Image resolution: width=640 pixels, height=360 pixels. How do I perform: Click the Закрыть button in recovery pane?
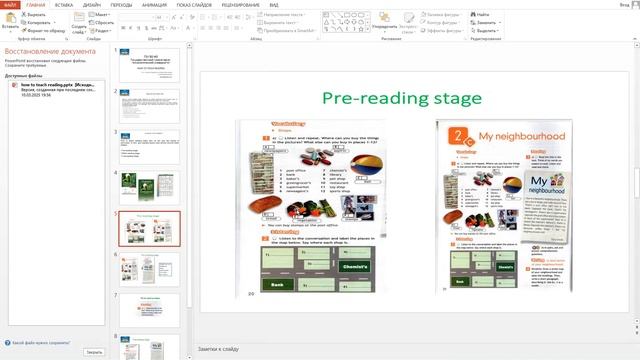pyautogui.click(x=94, y=352)
